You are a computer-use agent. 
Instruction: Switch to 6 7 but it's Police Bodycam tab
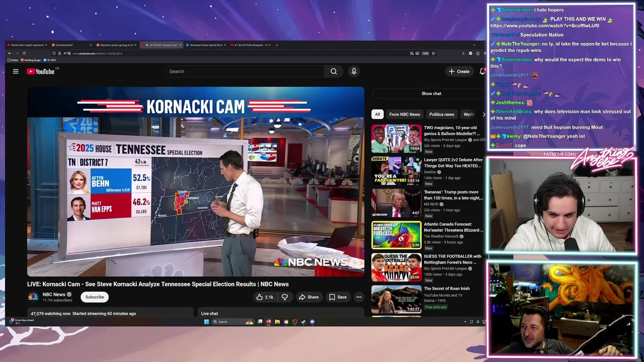251,45
